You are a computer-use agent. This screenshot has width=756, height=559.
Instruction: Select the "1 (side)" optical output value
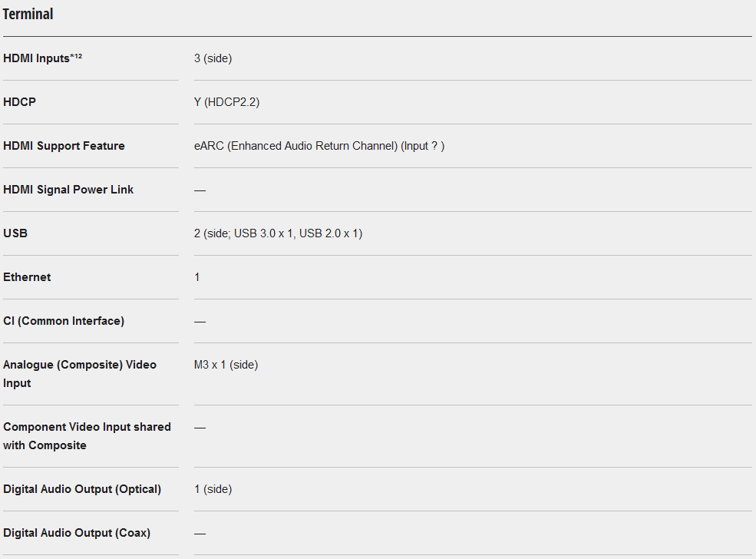213,489
